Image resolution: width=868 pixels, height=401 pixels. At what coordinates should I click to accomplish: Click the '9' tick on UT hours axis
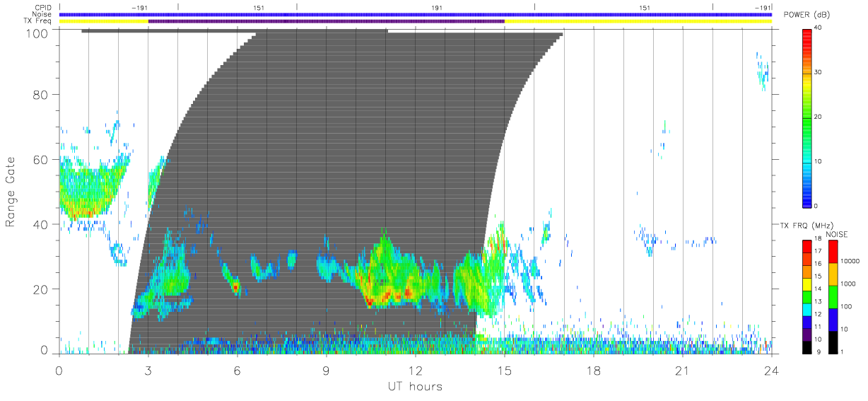click(327, 371)
